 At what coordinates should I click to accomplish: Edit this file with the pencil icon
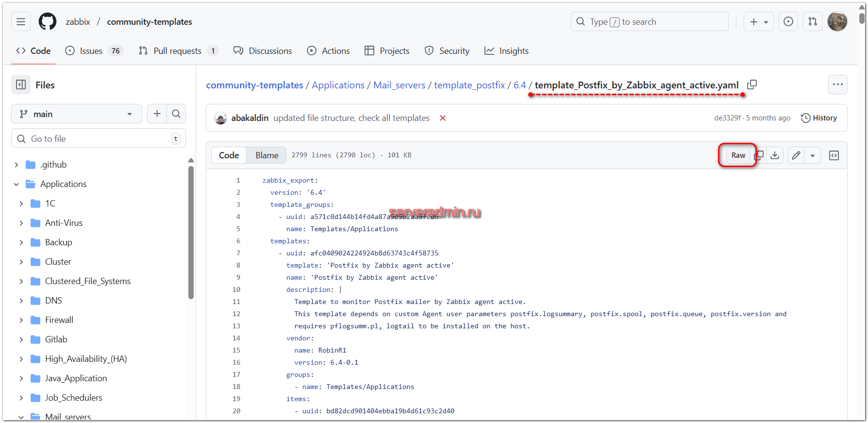(x=796, y=155)
